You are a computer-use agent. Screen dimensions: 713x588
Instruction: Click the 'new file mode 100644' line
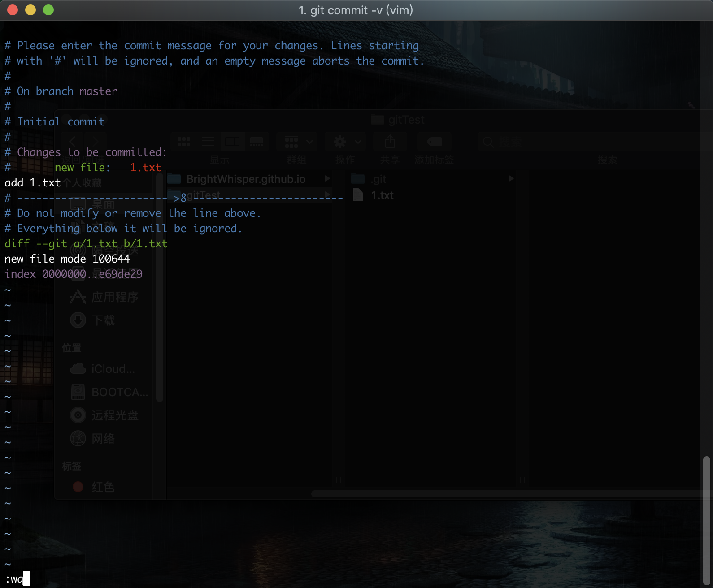click(x=67, y=259)
